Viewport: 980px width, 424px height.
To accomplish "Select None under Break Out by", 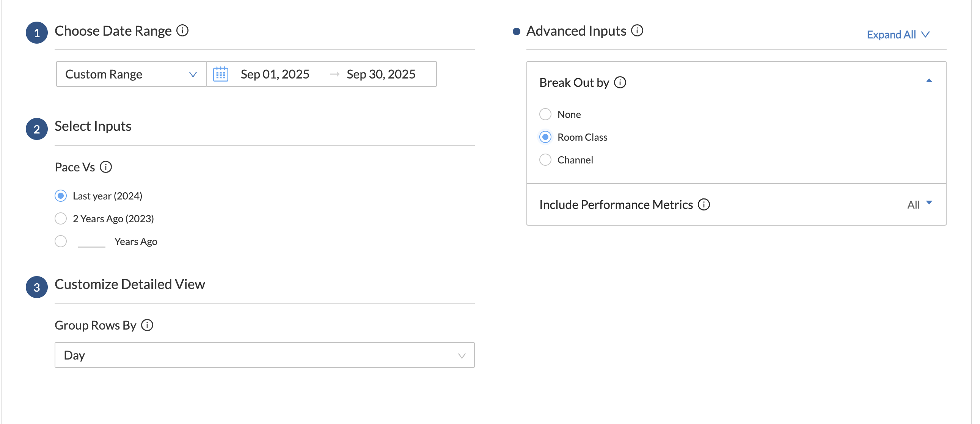I will click(x=545, y=114).
